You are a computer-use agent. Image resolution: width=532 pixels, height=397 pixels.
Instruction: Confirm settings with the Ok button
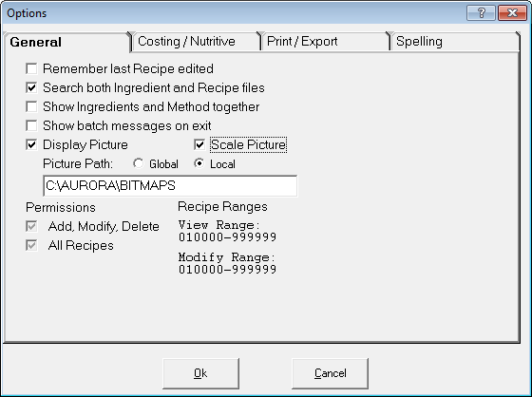200,373
